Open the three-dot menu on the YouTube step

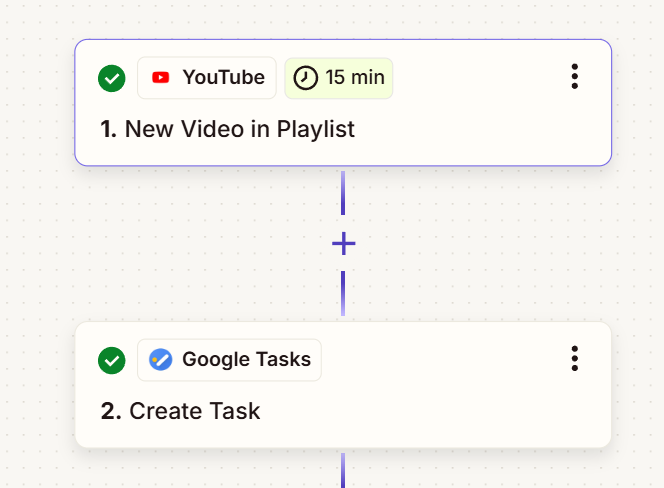click(574, 77)
